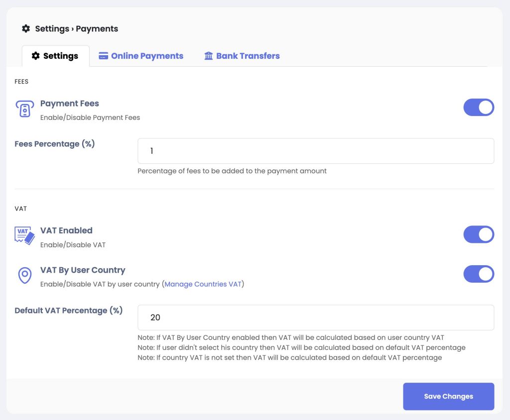This screenshot has width=510, height=420.
Task: Click 'Percentage of fees to be added' hint
Action: pyautogui.click(x=232, y=171)
